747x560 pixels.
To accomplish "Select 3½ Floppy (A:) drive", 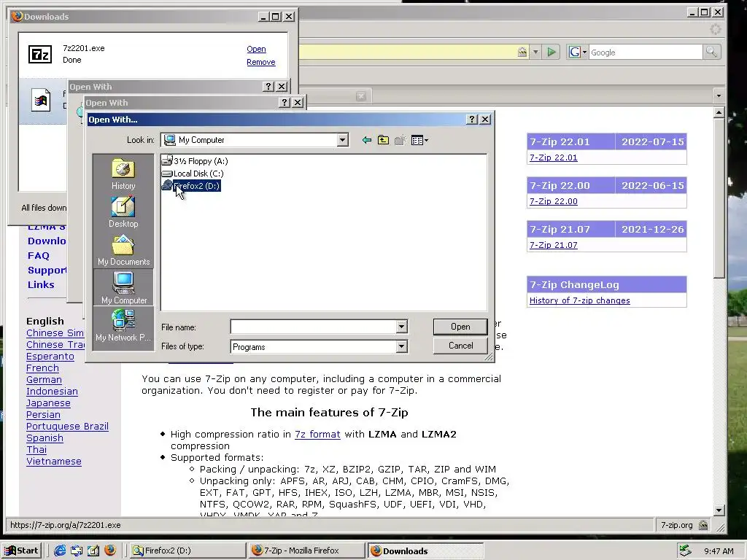I will pos(195,161).
